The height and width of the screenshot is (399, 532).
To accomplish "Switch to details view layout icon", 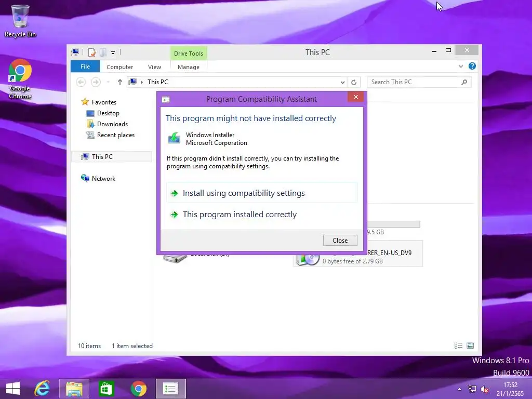I will [458, 345].
